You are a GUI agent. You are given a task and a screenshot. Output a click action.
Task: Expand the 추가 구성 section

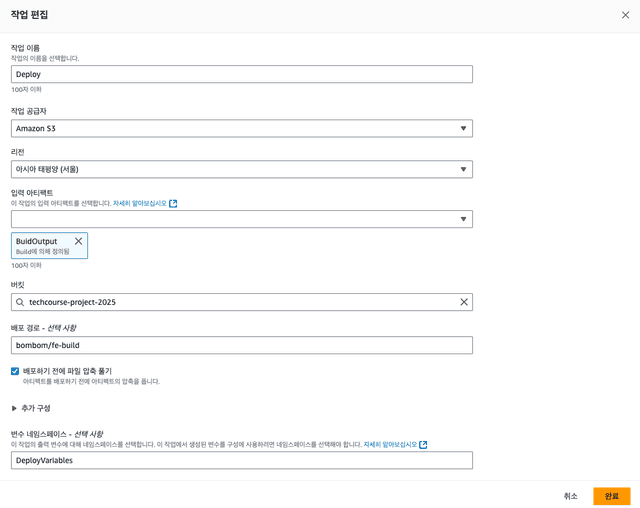(31, 408)
